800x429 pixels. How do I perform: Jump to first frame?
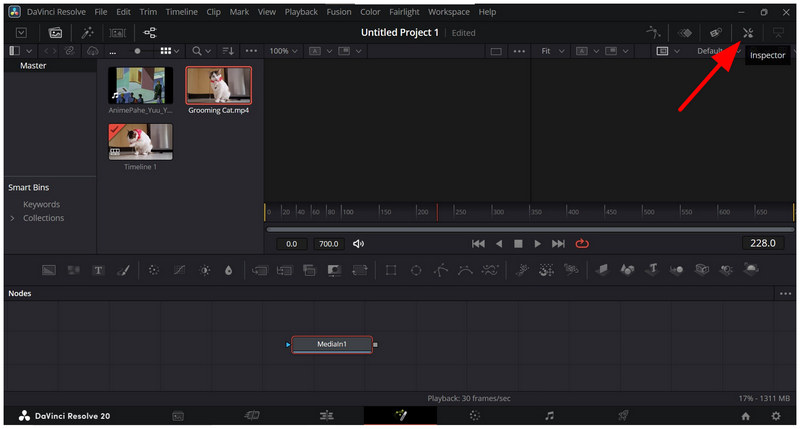[478, 244]
